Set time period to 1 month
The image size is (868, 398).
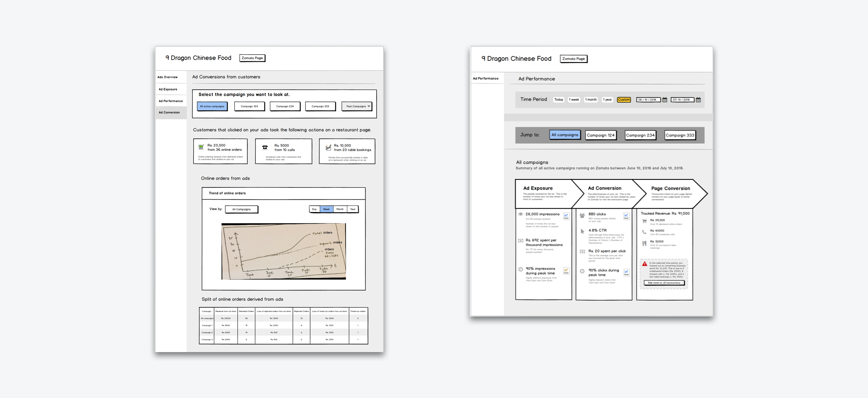590,100
